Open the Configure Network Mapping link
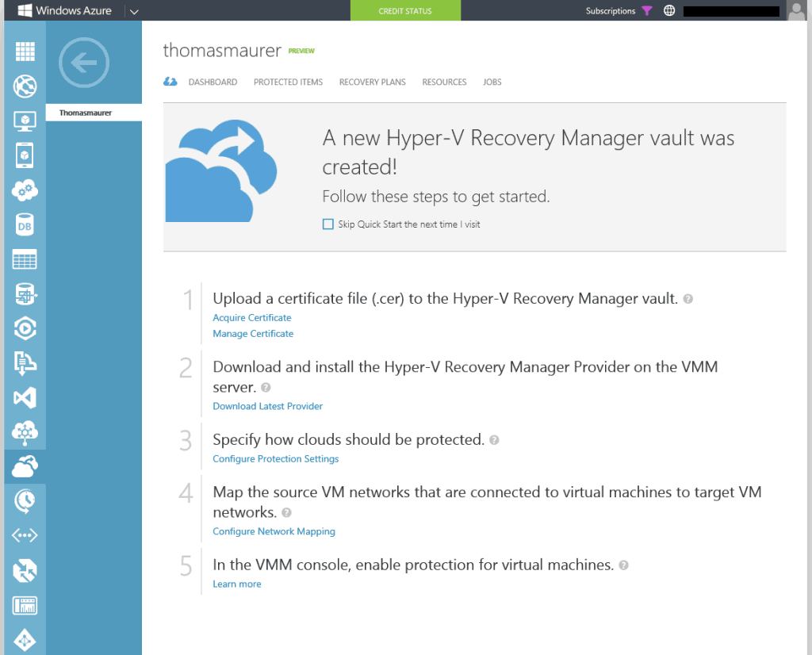812x655 pixels. tap(274, 531)
